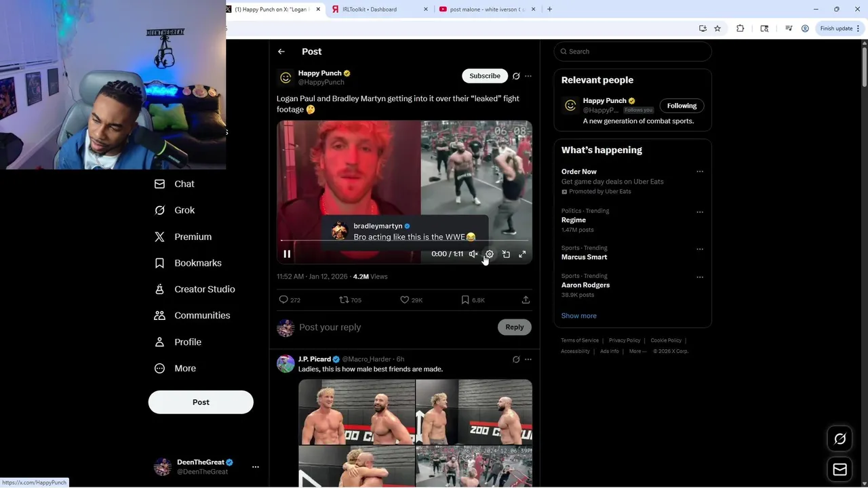The image size is (868, 488).
Task: Subscribe to Happy Punch
Action: pos(485,76)
